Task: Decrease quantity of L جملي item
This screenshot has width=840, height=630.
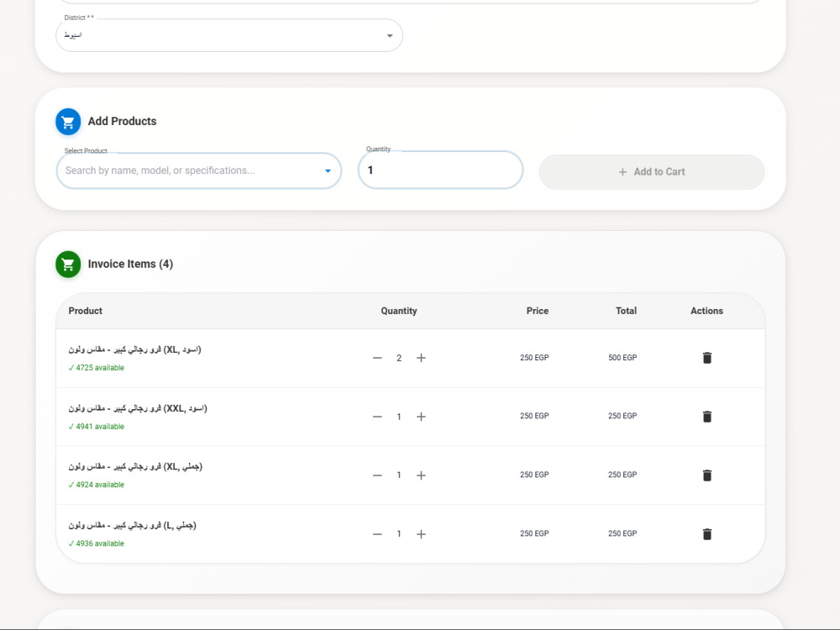Action: click(x=377, y=534)
